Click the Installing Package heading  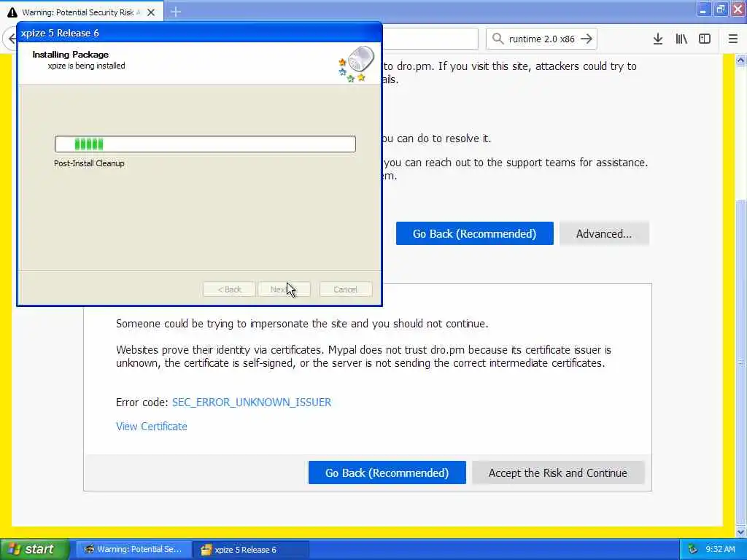coord(71,55)
